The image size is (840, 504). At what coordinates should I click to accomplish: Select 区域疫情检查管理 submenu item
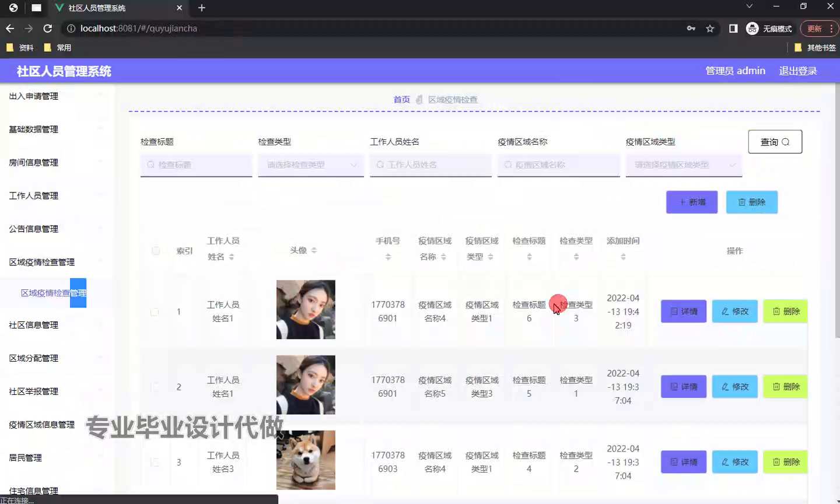(x=53, y=293)
